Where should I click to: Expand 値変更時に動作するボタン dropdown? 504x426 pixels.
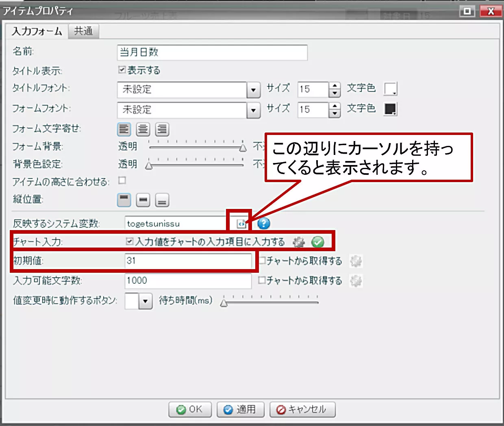[x=145, y=301]
